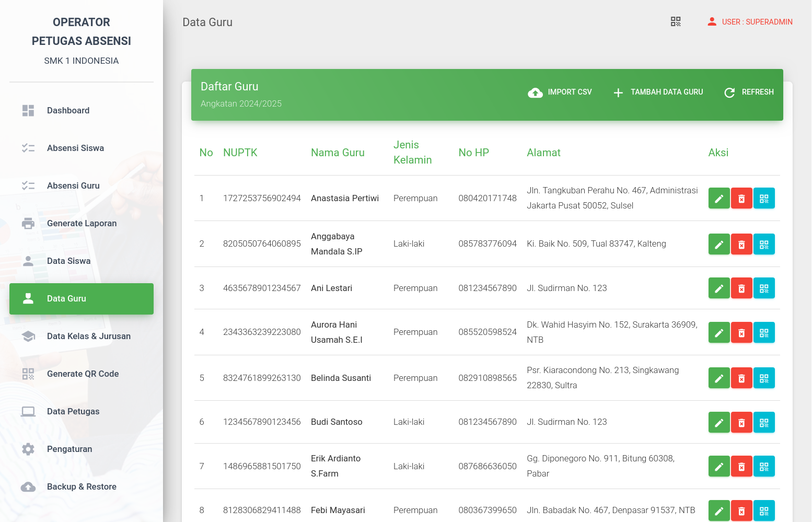812x522 pixels.
Task: Click OPERATOR PETUGAS ABSENSI title
Action: pos(82,31)
